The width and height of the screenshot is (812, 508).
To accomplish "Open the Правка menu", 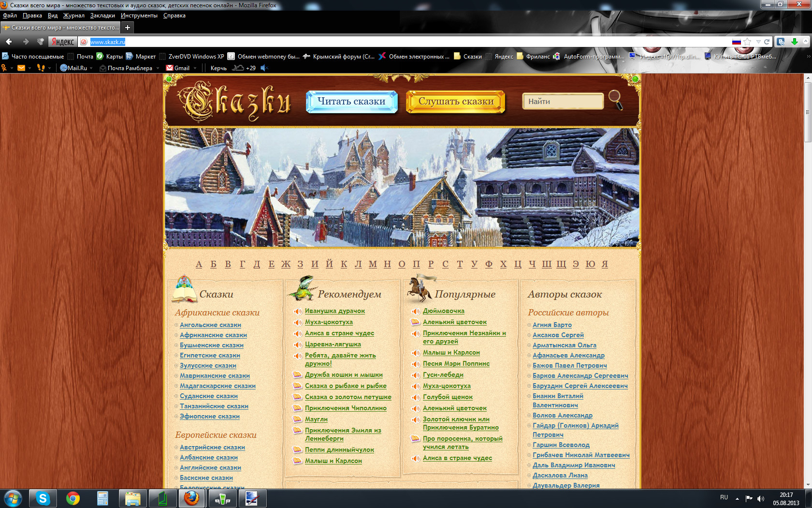I will tap(32, 15).
